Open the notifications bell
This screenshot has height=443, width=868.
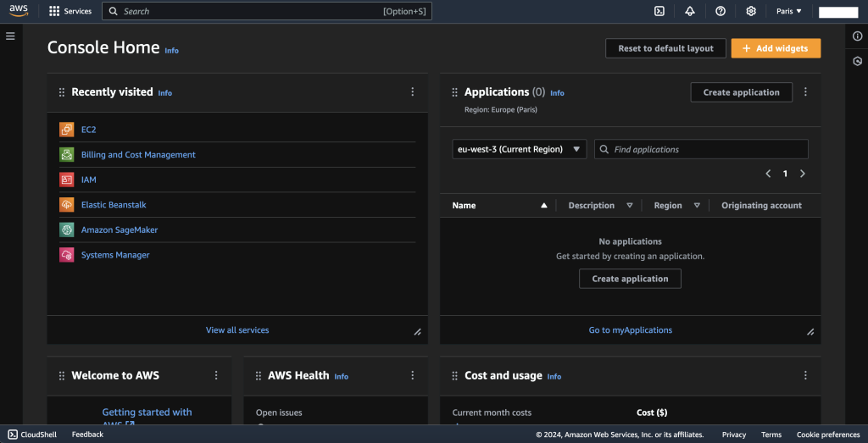tap(690, 11)
